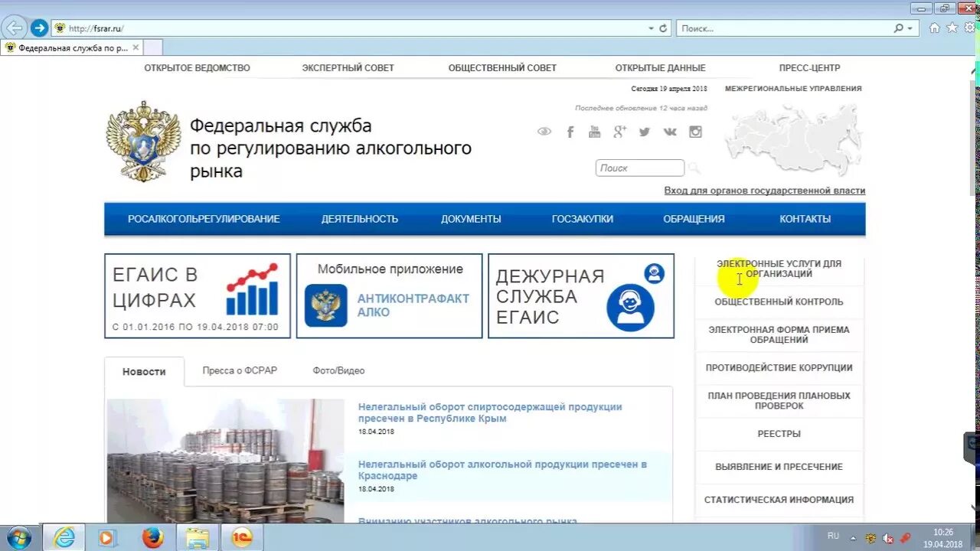Open the 1C application taskbar icon
Viewport: 980px width, 551px height.
click(x=242, y=538)
